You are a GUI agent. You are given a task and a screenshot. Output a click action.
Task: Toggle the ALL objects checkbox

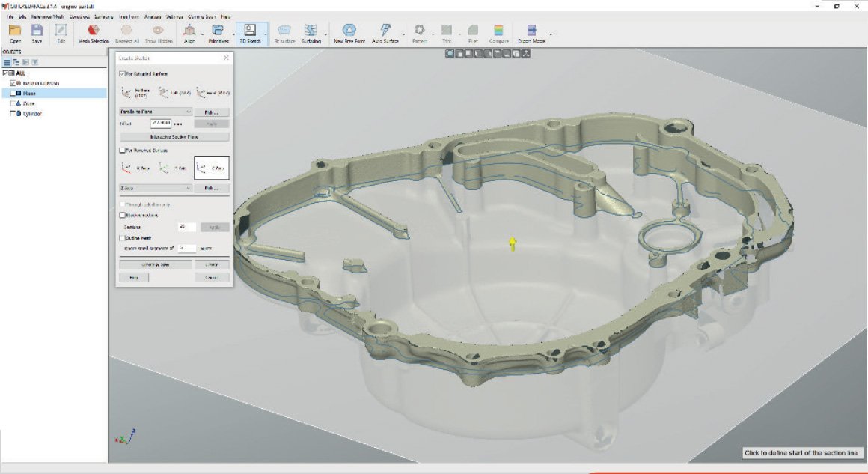pos(5,73)
